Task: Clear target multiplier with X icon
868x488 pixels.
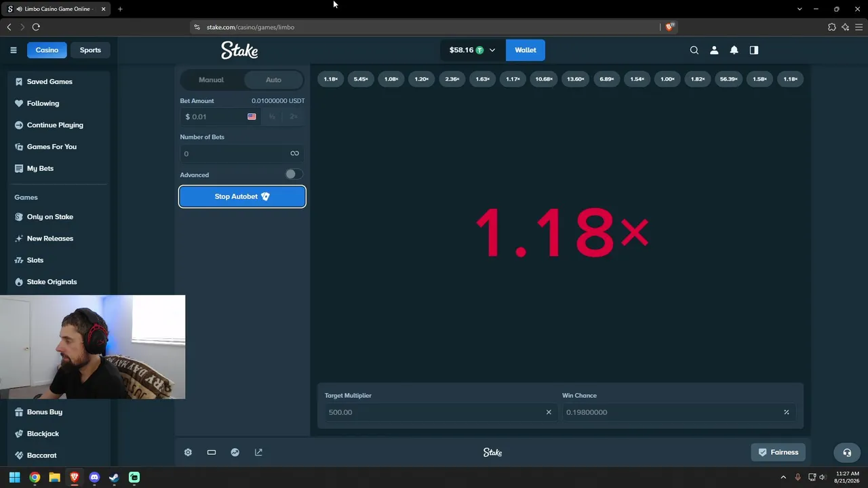Action: pos(549,412)
